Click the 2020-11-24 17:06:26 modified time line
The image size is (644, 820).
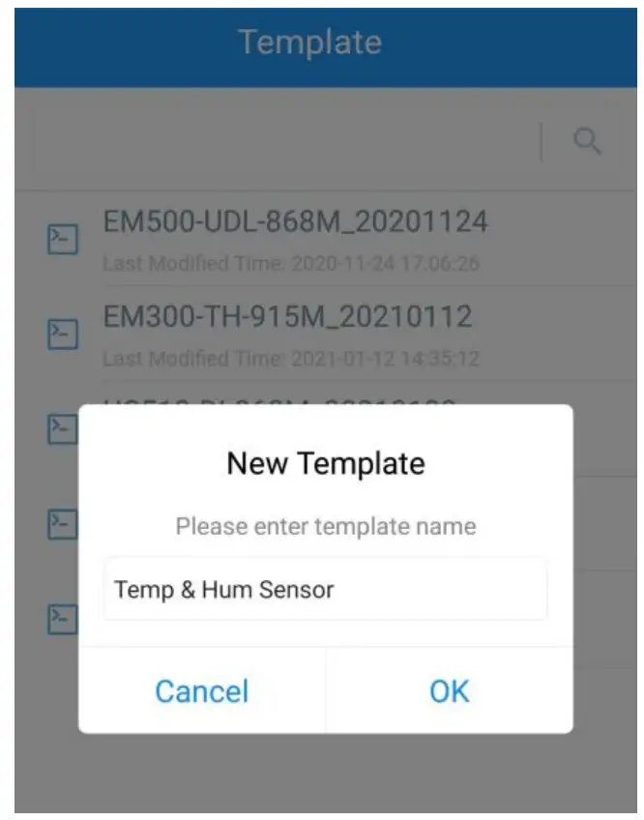[x=291, y=264]
